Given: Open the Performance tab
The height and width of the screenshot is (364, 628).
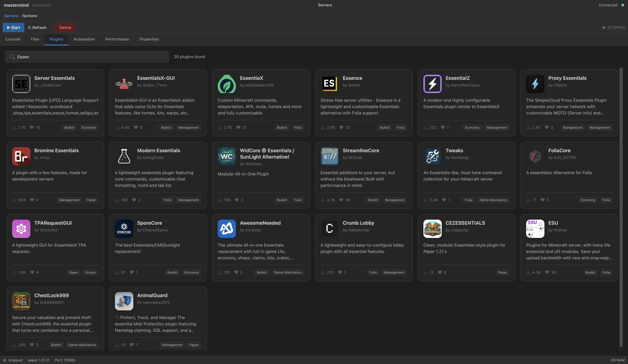Looking at the screenshot, I should (117, 39).
